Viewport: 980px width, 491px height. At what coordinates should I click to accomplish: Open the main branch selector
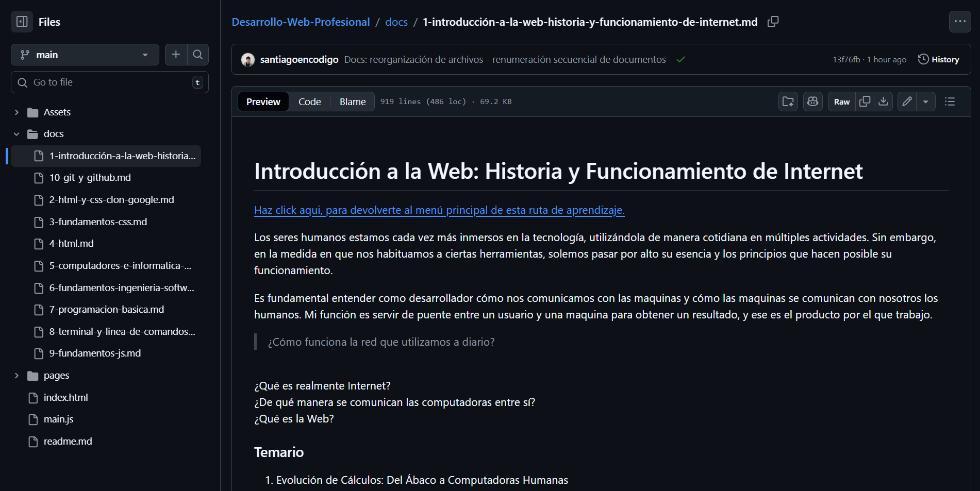coord(85,54)
